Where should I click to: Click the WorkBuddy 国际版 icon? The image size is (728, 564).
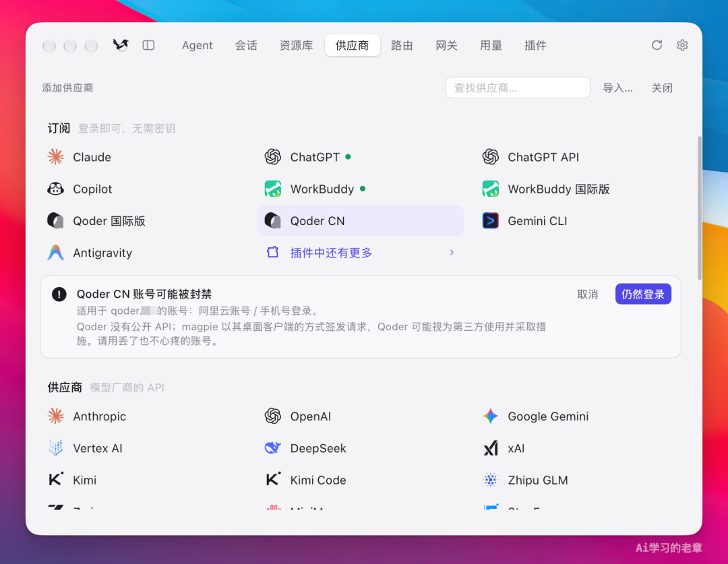pos(491,189)
